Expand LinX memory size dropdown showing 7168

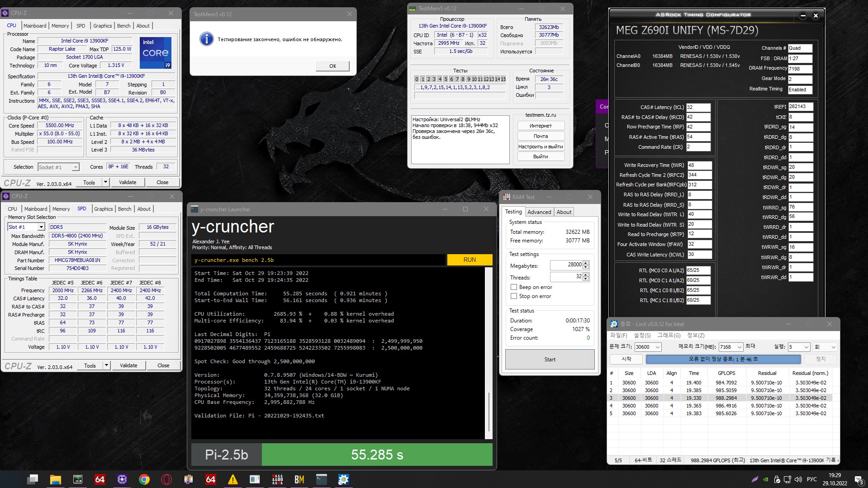740,347
